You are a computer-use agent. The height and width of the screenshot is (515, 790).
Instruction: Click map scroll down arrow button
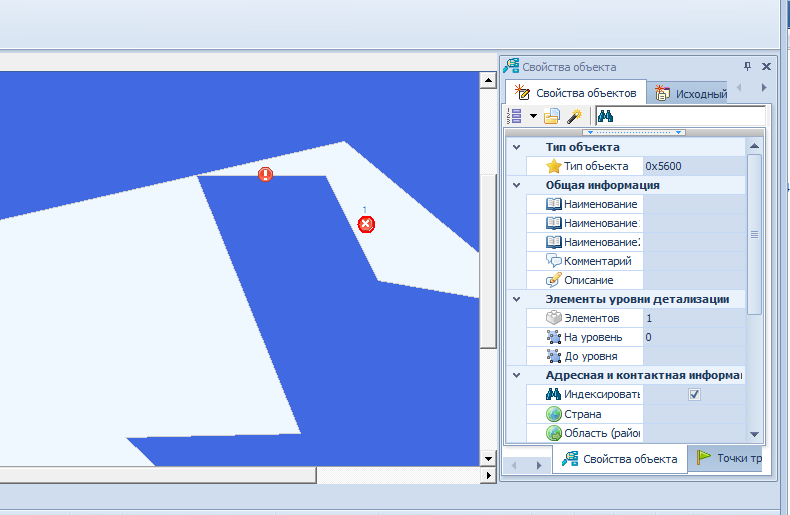[488, 459]
